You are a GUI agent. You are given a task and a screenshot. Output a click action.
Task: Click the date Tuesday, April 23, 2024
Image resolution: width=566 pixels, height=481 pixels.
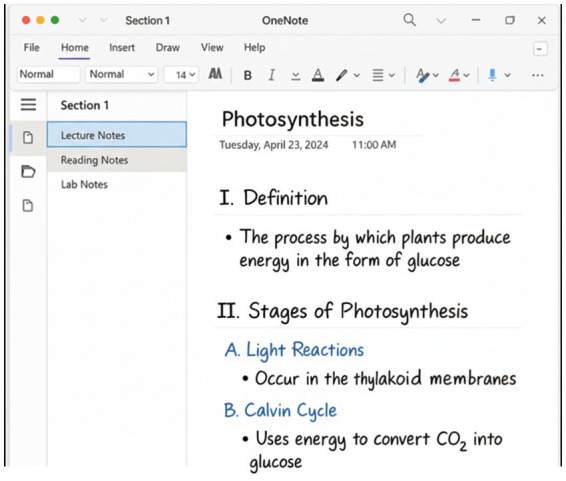pos(274,145)
